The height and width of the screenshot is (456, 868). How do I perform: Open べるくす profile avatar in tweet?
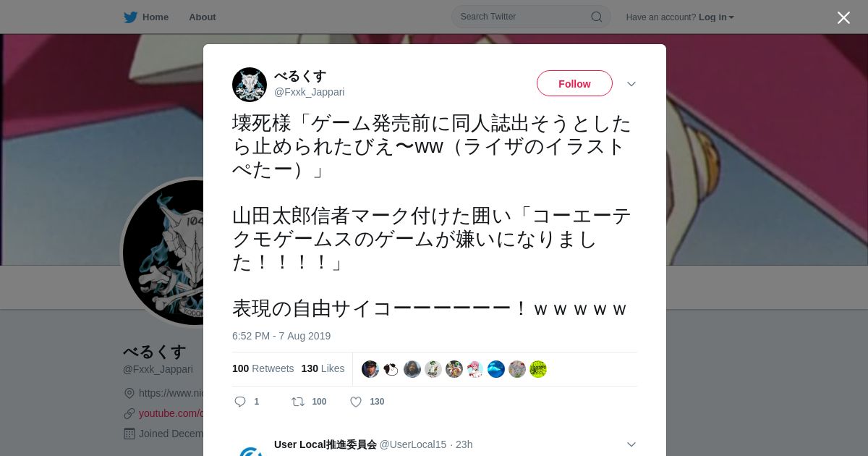(x=250, y=85)
